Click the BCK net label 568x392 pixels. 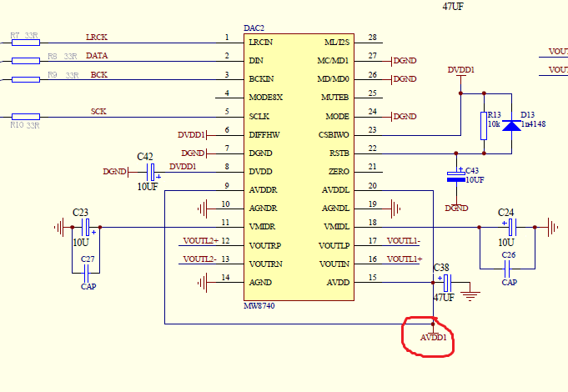99,74
